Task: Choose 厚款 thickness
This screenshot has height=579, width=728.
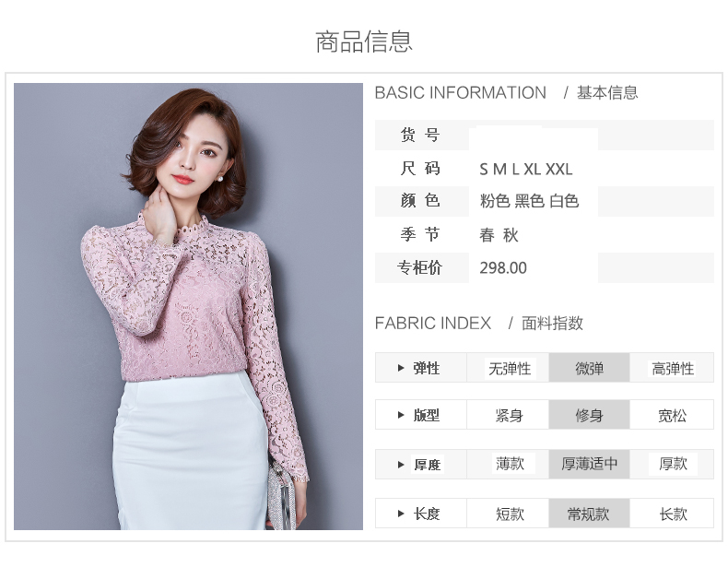Action: point(673,464)
